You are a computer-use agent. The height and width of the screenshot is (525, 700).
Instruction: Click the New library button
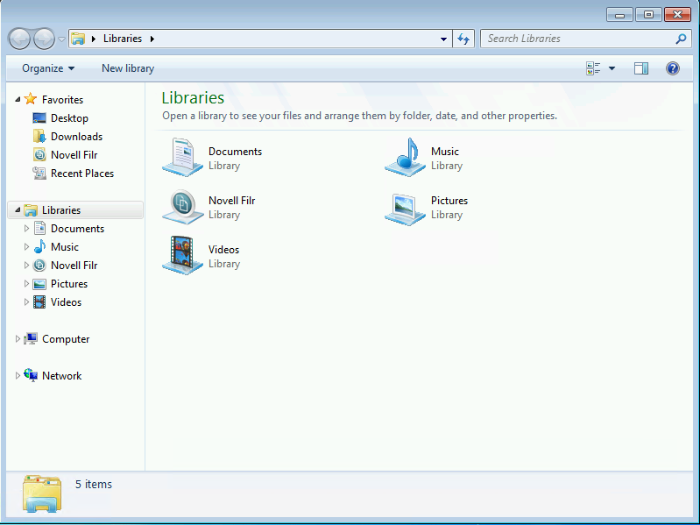(128, 69)
